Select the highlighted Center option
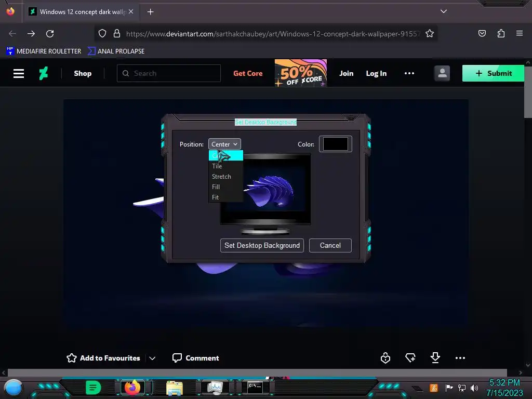This screenshot has width=532, height=399. click(225, 155)
